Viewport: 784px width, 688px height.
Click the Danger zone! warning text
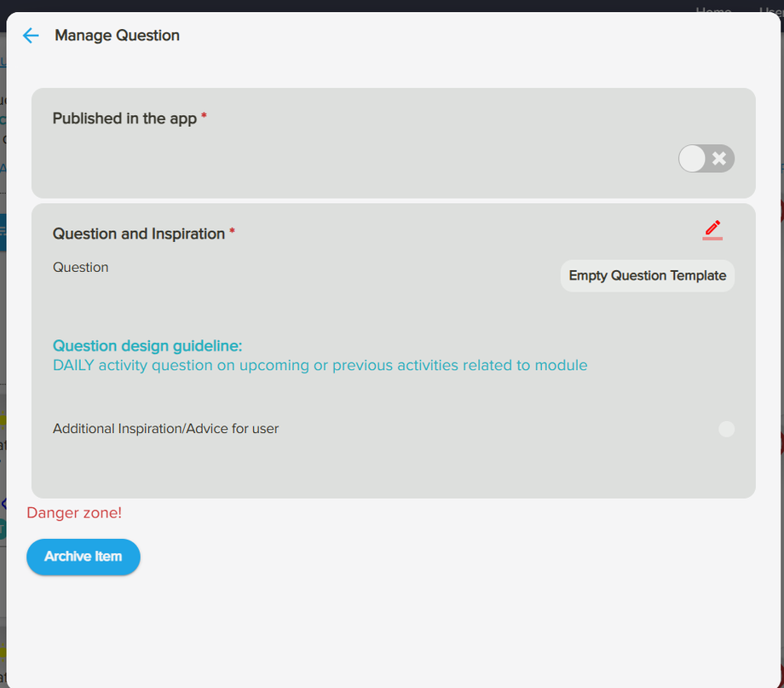point(74,513)
